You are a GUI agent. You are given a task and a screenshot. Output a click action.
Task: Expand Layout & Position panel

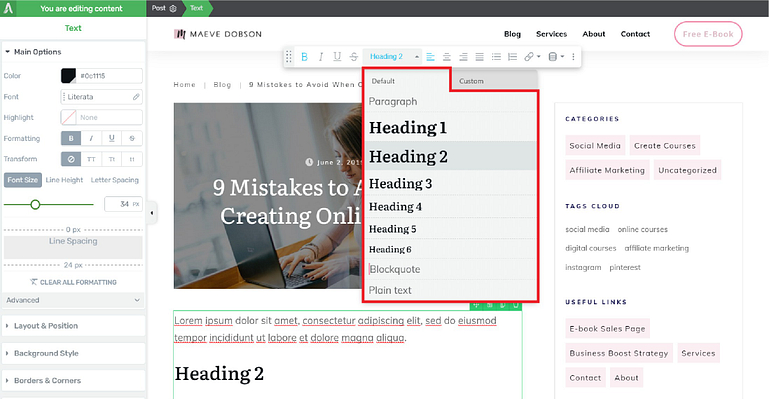73,326
